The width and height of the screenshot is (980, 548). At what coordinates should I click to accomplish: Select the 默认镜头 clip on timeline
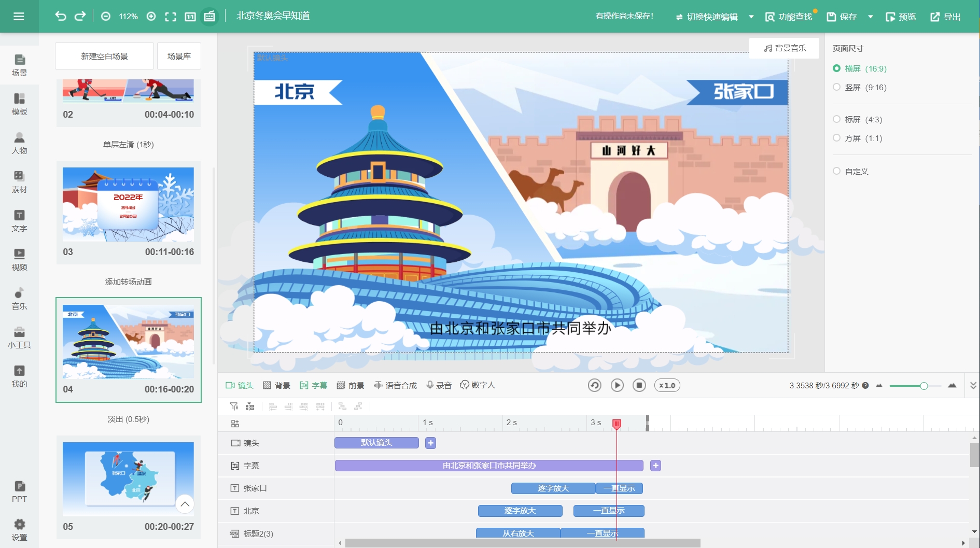pyautogui.click(x=376, y=443)
